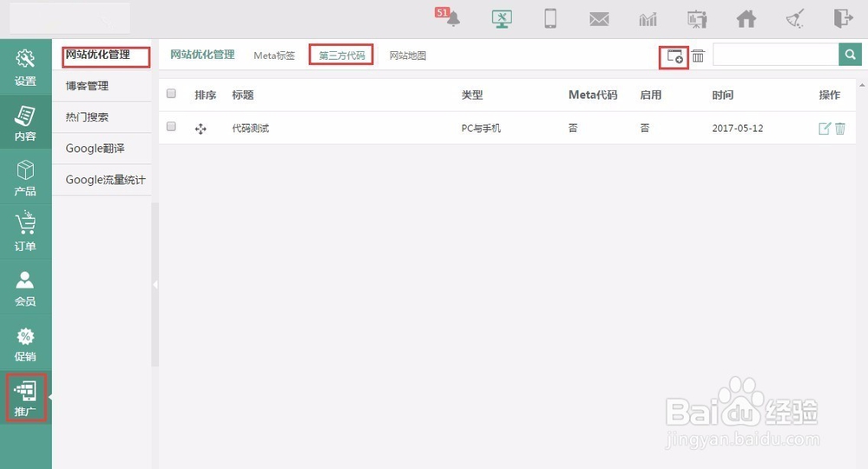
Task: Toggle the select-all checkbox in table header
Action: coord(171,94)
